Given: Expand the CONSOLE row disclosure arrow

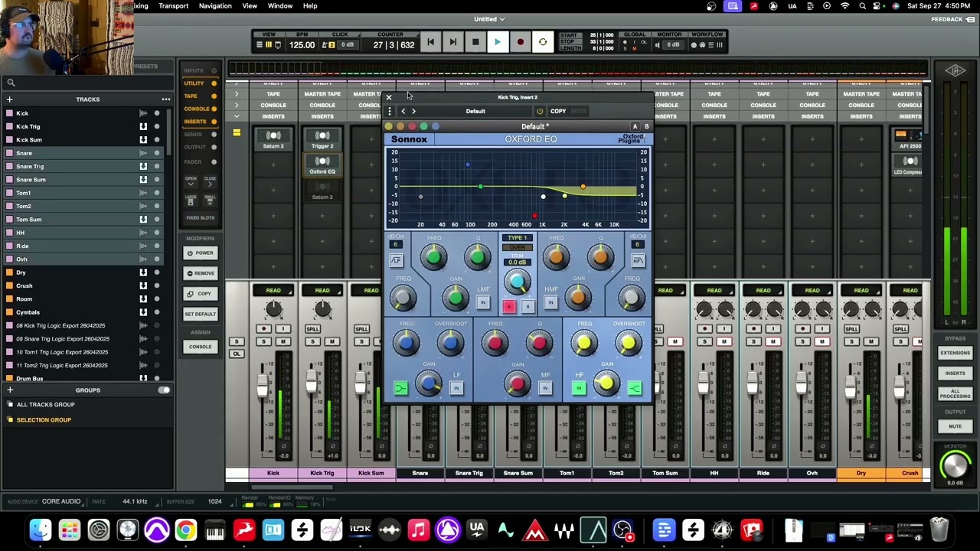Looking at the screenshot, I should (237, 105).
